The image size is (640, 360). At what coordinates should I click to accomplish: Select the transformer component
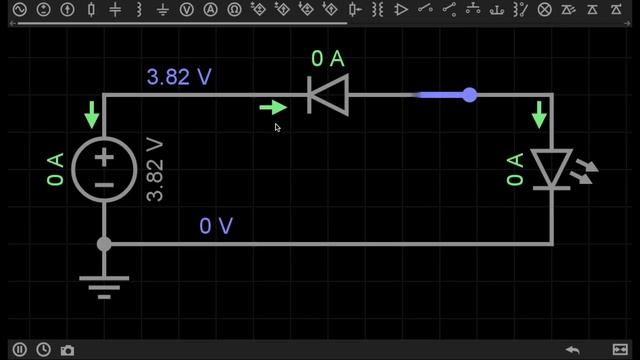(x=378, y=9)
